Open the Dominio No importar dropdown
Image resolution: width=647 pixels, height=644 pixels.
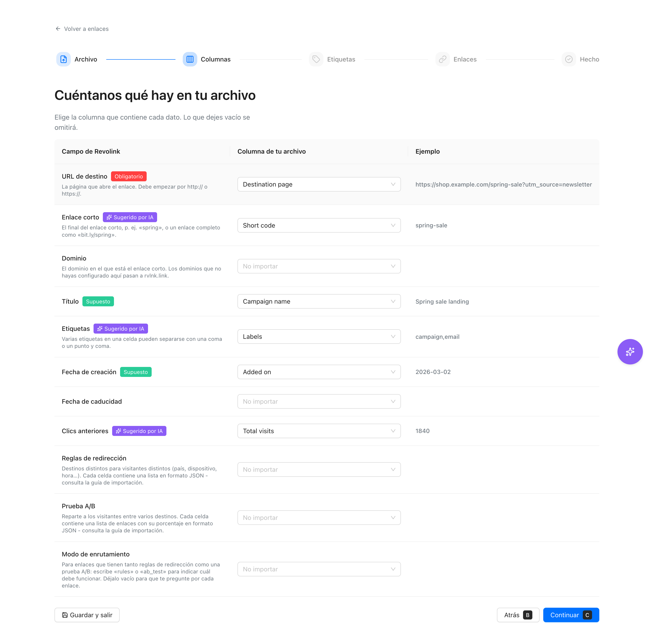(x=319, y=266)
